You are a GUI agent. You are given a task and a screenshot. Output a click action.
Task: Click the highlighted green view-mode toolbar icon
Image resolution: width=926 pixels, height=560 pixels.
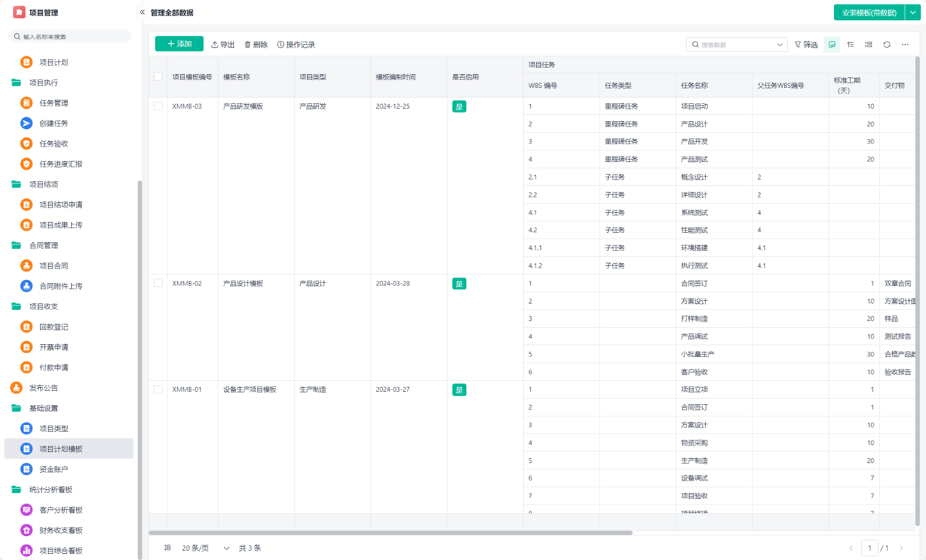pyautogui.click(x=832, y=45)
